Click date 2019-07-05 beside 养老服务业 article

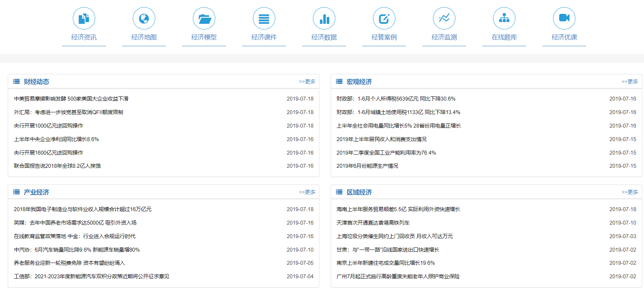(300, 263)
